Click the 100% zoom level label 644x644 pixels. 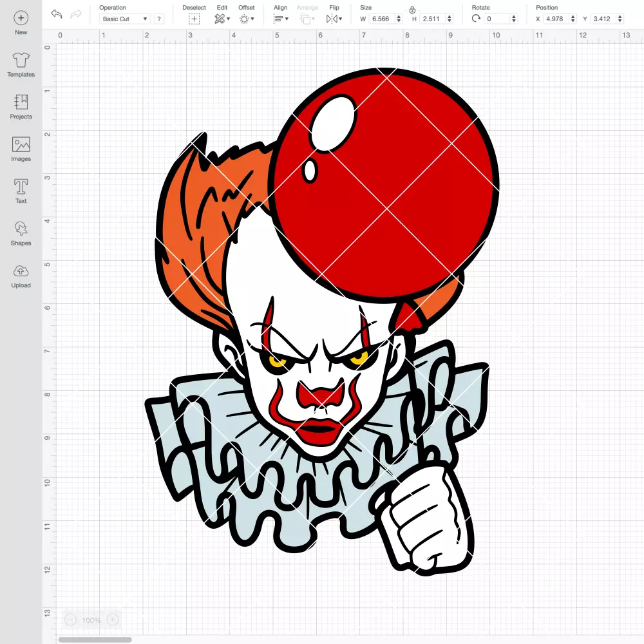[x=91, y=620]
